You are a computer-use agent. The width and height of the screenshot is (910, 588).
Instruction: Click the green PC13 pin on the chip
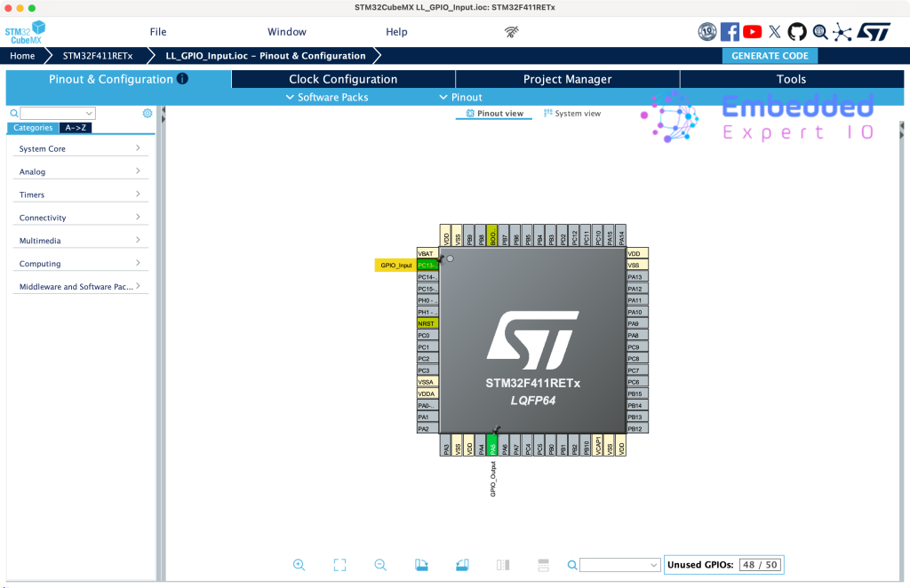coord(427,266)
